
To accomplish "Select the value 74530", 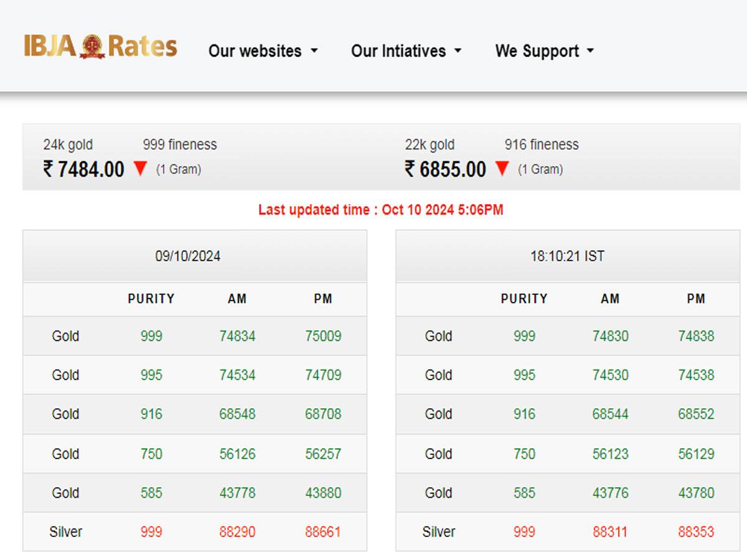I will point(610,375).
